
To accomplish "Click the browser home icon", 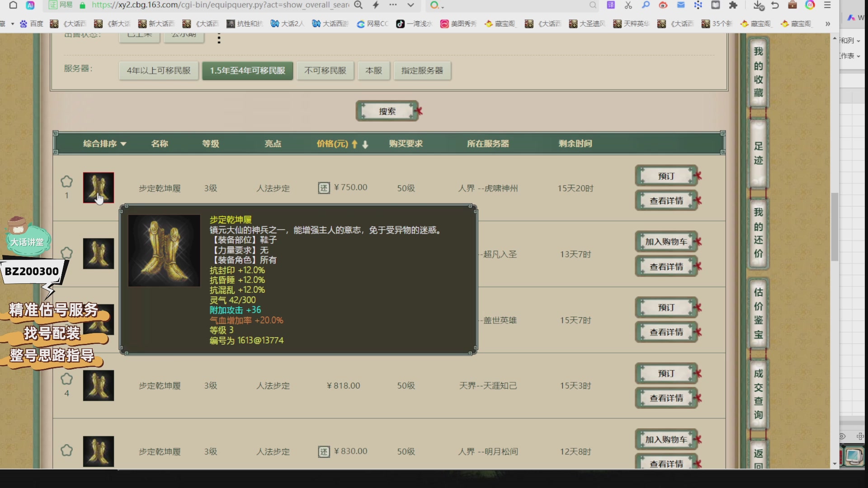I will [x=13, y=5].
